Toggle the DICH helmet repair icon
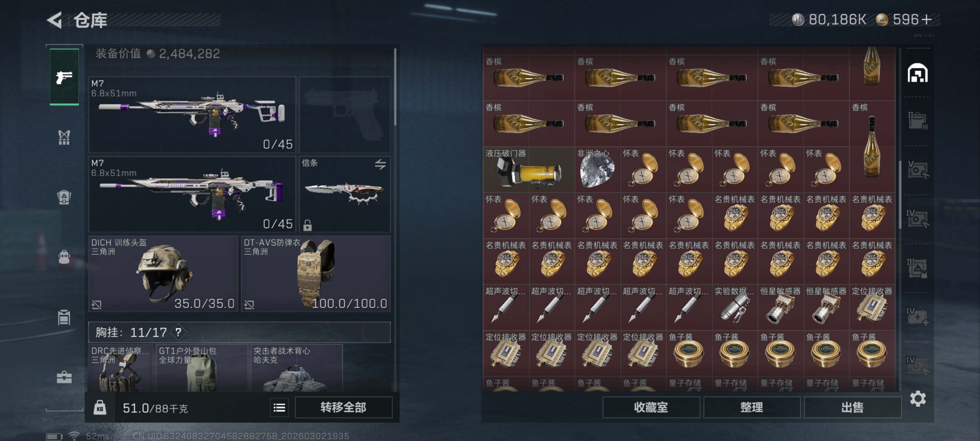The height and width of the screenshot is (441, 980). 97,304
